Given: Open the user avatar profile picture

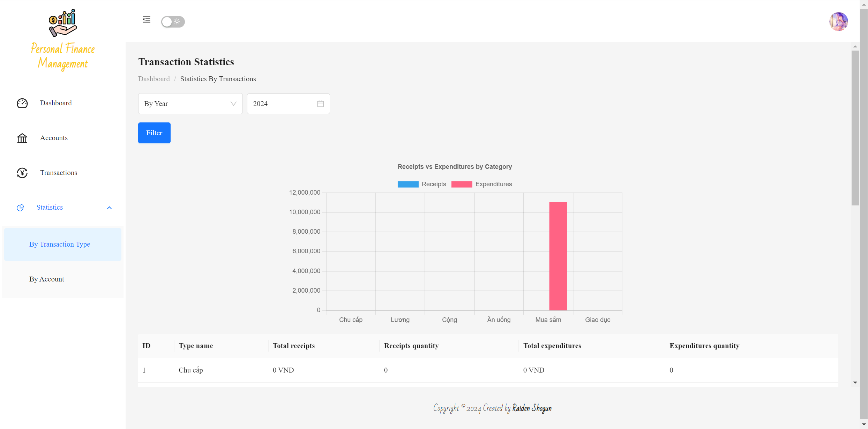Looking at the screenshot, I should [x=838, y=22].
